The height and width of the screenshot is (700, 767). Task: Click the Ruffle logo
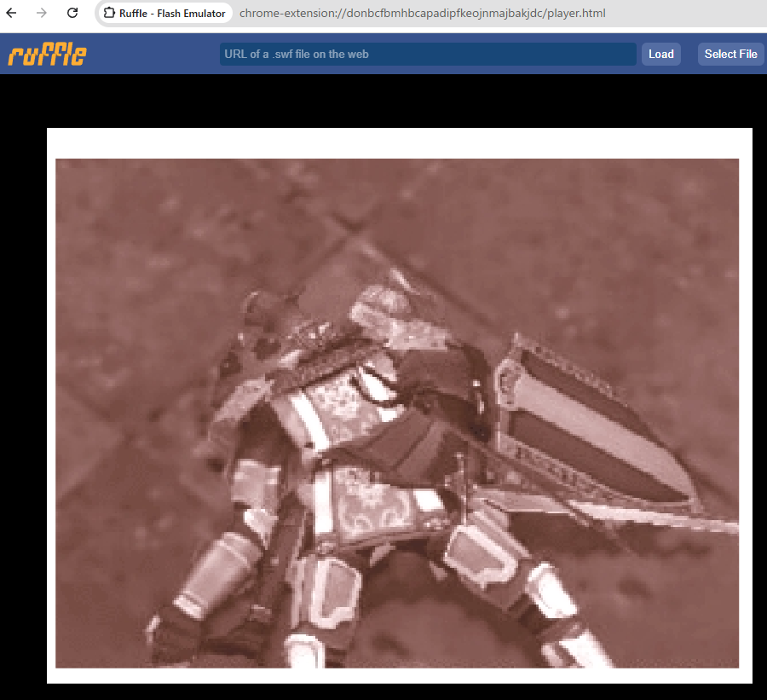(x=48, y=54)
